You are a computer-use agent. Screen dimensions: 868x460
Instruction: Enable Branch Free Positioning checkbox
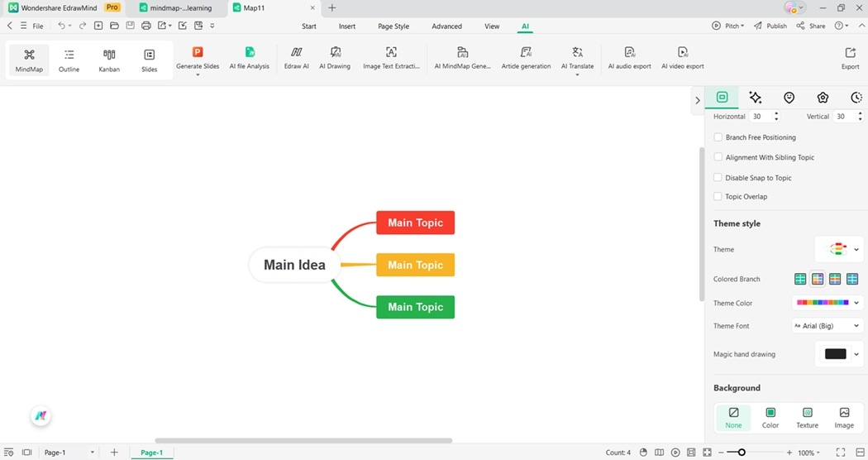[718, 137]
